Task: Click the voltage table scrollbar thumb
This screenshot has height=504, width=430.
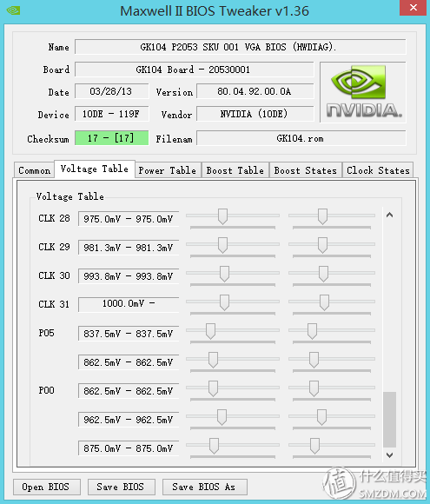Action: [389, 419]
